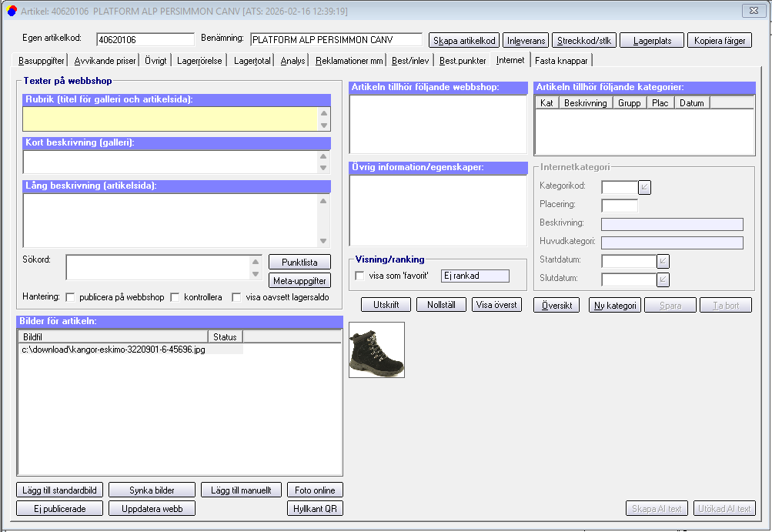Open the Slutdatum date picker icon
Image resolution: width=772 pixels, height=532 pixels.
pos(663,279)
